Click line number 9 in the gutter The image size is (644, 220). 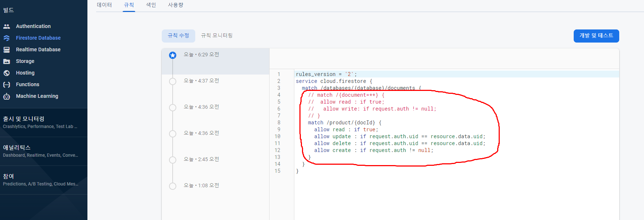pos(279,129)
